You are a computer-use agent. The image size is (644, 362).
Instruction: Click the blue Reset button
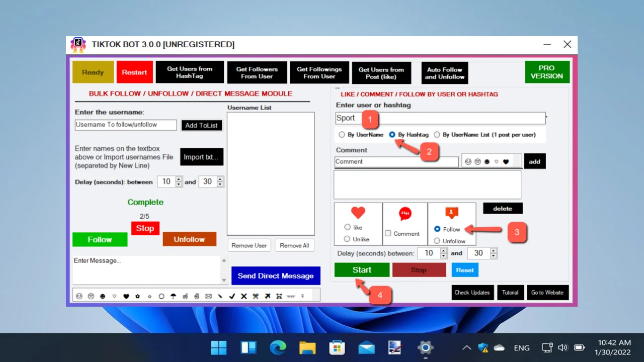pyautogui.click(x=465, y=270)
